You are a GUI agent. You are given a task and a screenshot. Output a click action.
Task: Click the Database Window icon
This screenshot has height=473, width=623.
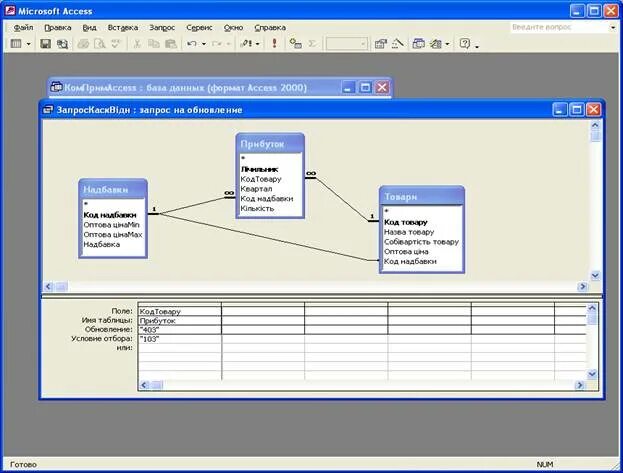(418, 43)
